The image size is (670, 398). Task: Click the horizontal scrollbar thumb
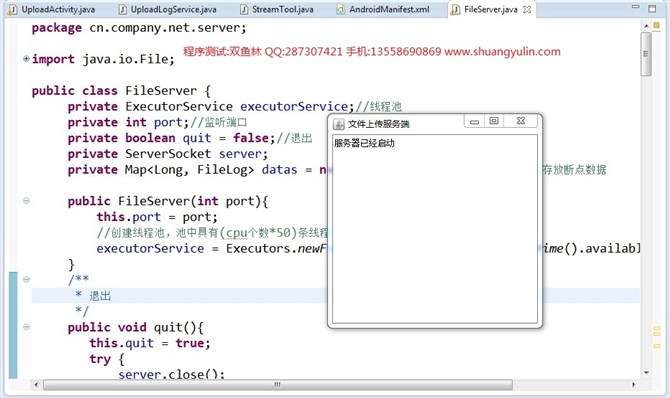point(277,385)
